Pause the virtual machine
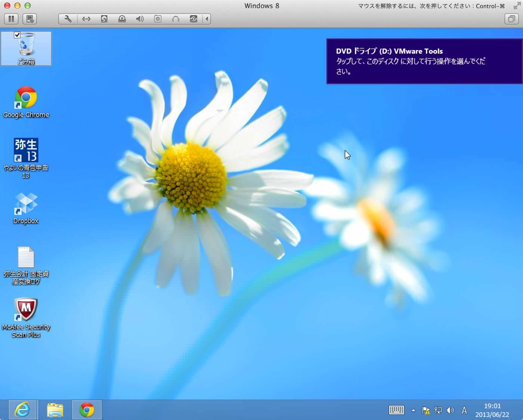523x420 pixels. pos(12,19)
